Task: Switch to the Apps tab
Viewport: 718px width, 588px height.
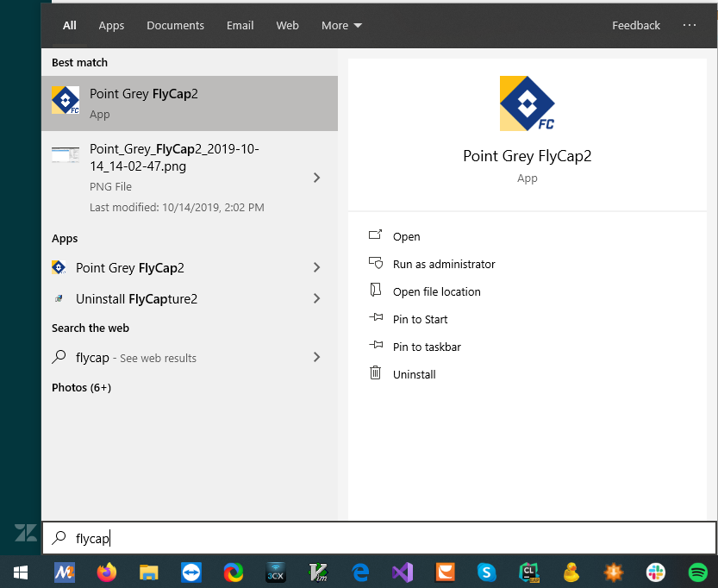Action: point(111,26)
